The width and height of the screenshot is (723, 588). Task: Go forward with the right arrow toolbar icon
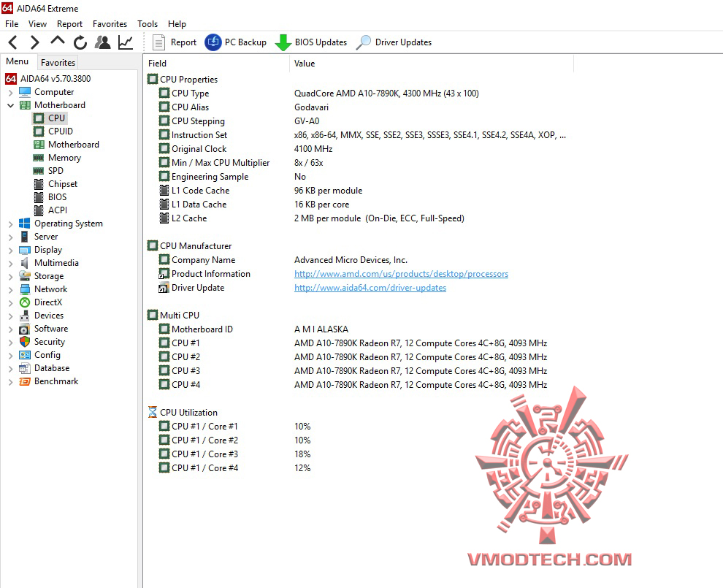34,42
